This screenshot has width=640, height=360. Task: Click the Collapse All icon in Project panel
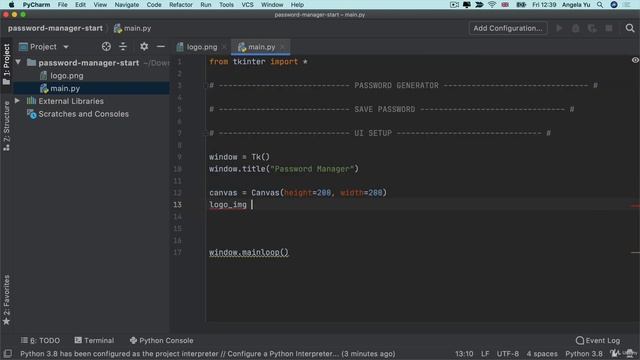(x=123, y=47)
